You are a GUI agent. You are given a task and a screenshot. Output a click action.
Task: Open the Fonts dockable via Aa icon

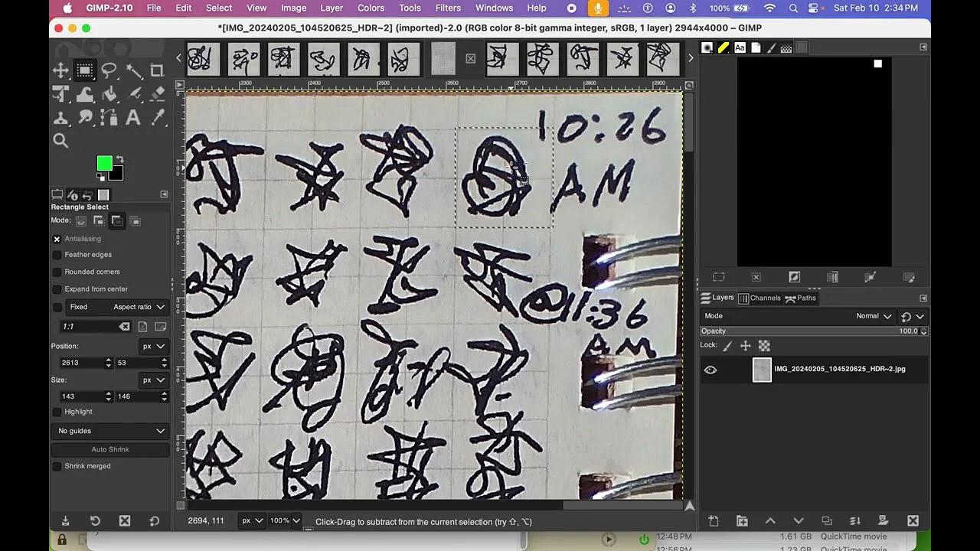coord(740,47)
